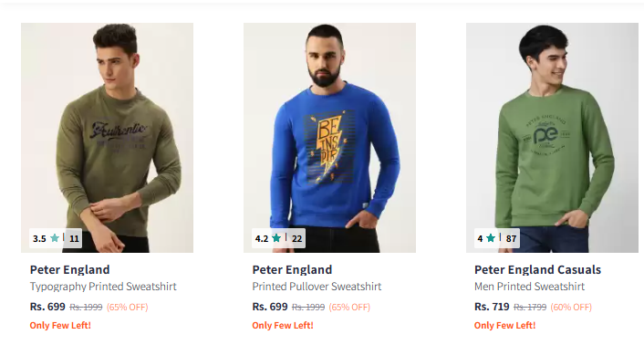Open the blue Be Inspired sweatshirt photo
The width and height of the screenshot is (644, 345).
[330, 138]
